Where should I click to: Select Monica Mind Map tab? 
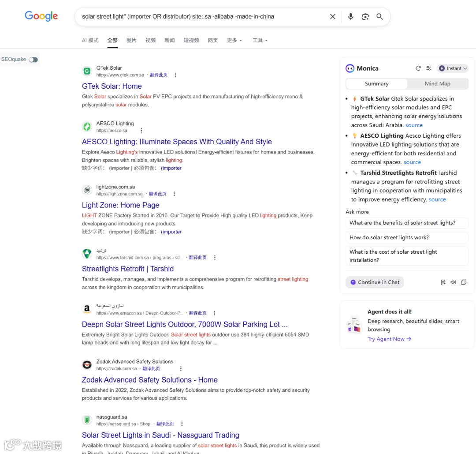(438, 83)
